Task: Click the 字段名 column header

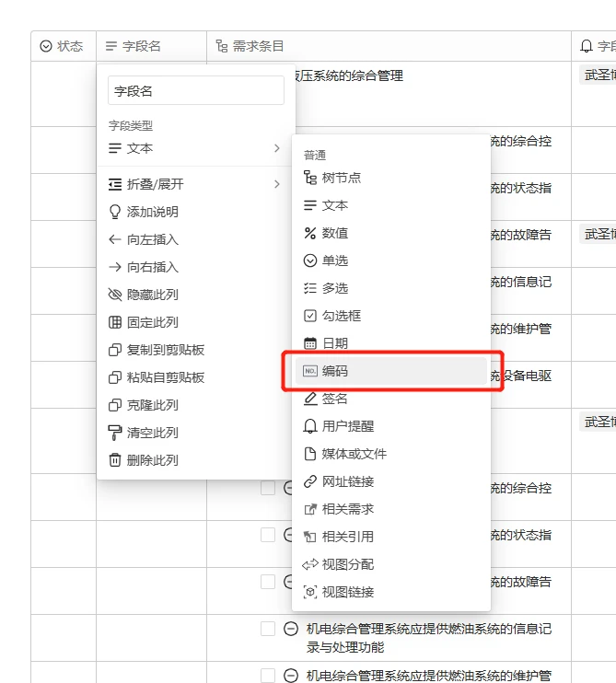Action: [x=151, y=46]
